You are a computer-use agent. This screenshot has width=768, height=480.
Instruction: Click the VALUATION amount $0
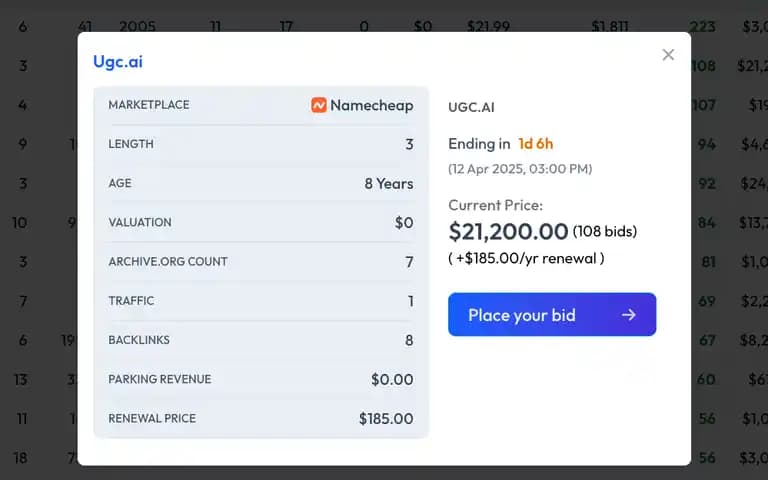click(x=404, y=222)
